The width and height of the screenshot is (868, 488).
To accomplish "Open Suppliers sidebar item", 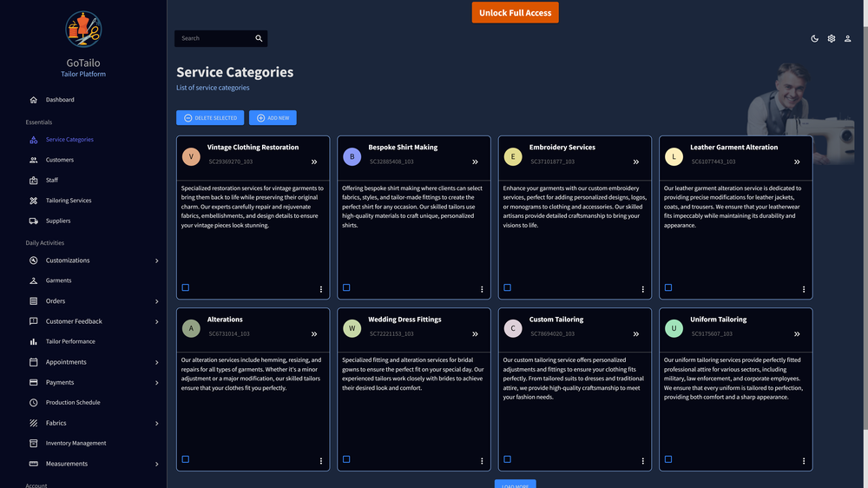I will (58, 221).
